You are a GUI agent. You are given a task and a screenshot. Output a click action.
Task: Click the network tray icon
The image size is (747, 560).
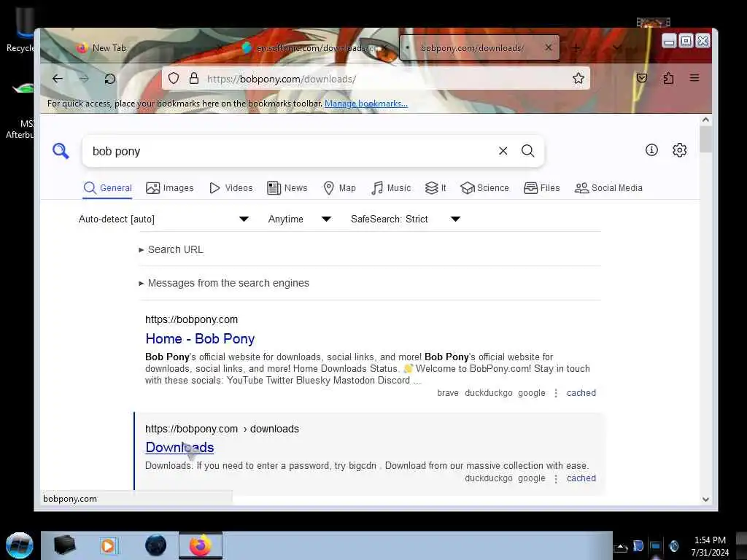point(655,545)
